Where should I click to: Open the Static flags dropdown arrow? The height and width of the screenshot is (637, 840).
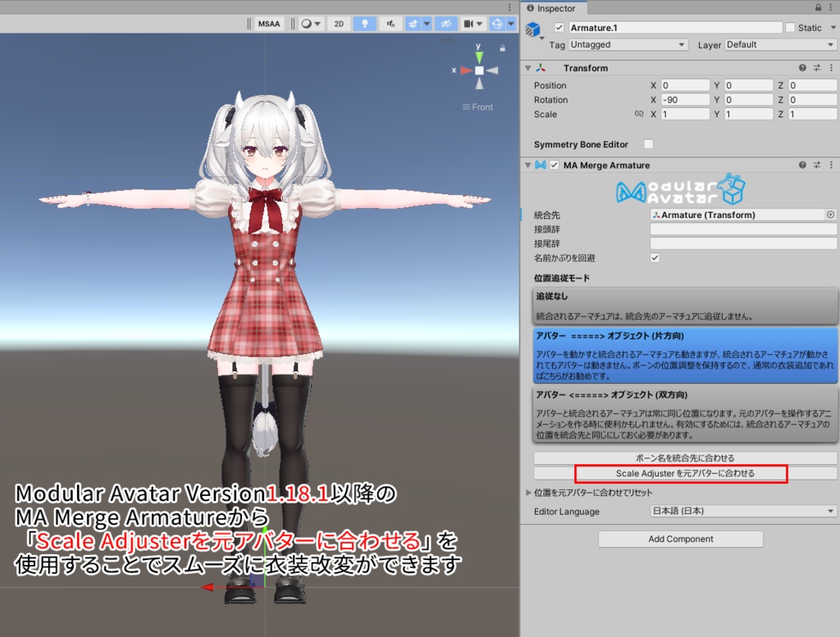(x=833, y=27)
